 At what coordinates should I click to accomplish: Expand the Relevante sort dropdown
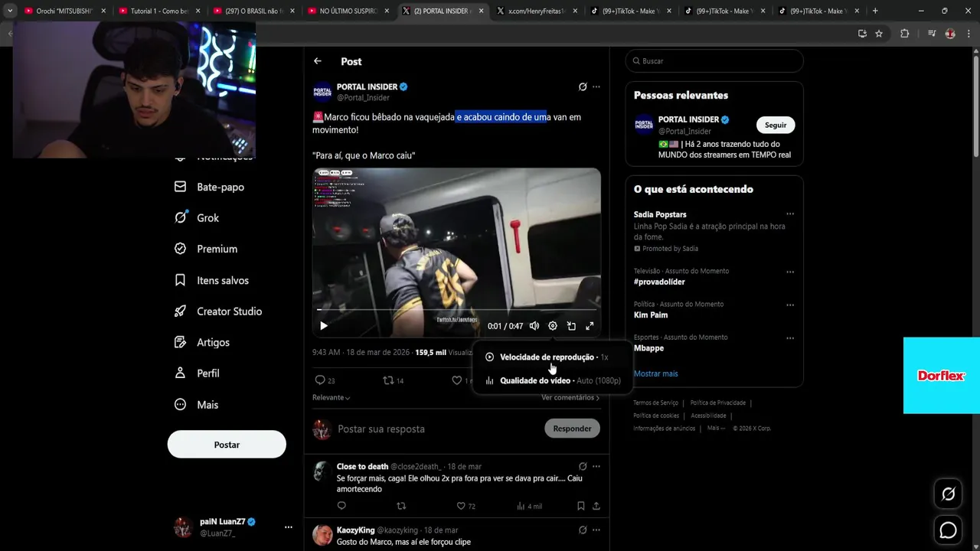[x=332, y=398]
